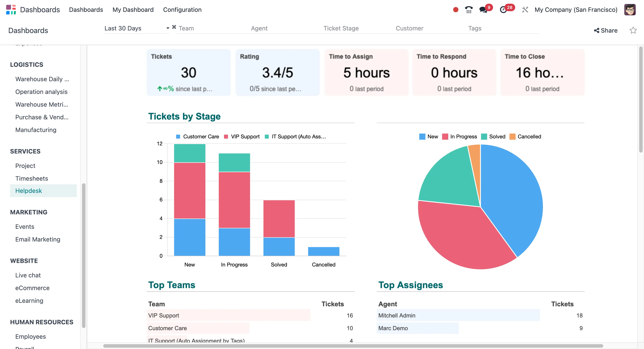Screen dimensions: 644x349
Task: Toggle IT Support legend in bar chart
Action: pyautogui.click(x=295, y=137)
